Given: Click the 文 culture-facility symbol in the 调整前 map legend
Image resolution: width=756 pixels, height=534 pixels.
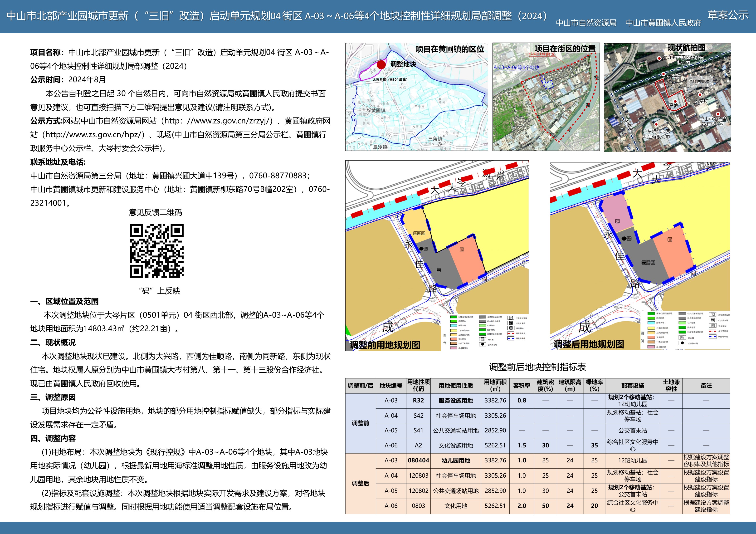Looking at the screenshot, I should pyautogui.click(x=511, y=318).
